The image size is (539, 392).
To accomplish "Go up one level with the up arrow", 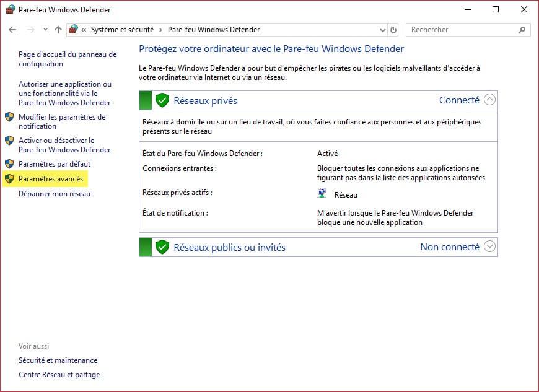I will click(58, 30).
